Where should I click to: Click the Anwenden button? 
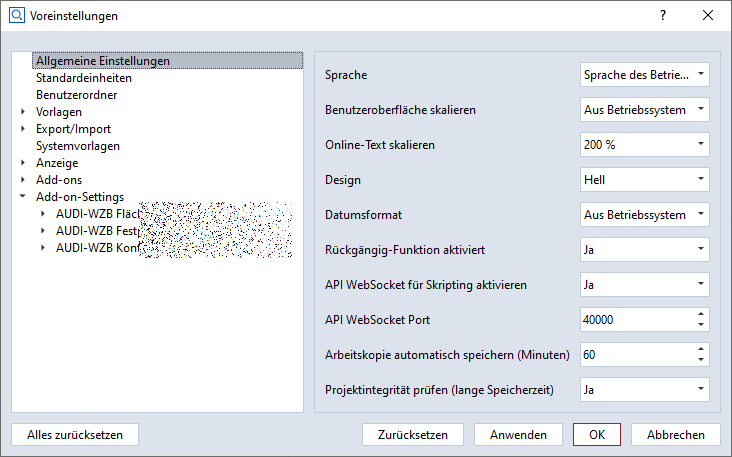(518, 435)
